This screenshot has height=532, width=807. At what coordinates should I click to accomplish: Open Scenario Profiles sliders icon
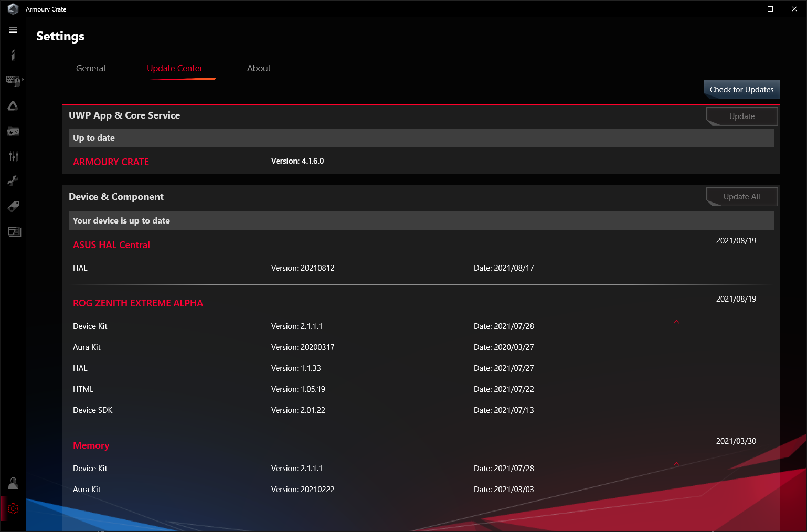click(13, 156)
